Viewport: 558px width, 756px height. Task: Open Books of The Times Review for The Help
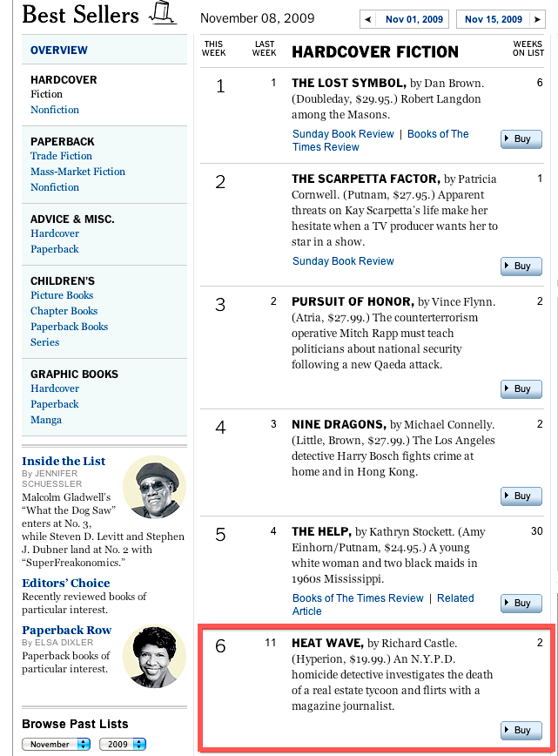tap(358, 598)
